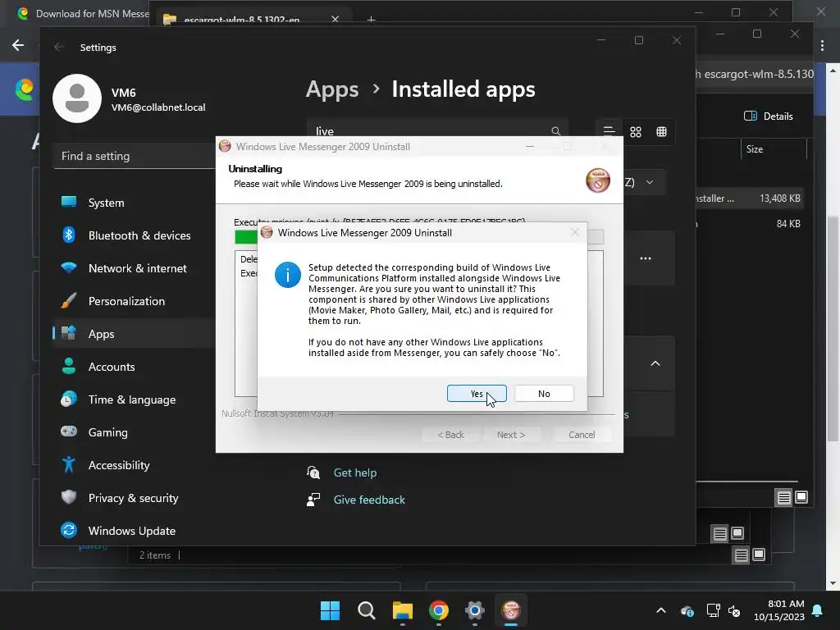Screen dimensions: 840x630
Task: Switch Explorer to large thumbnails view icon
Action: (x=801, y=497)
